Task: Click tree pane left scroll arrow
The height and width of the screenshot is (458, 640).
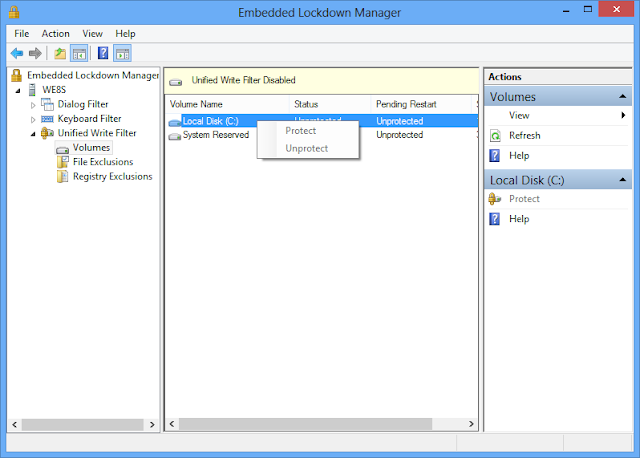Action: click(x=14, y=425)
